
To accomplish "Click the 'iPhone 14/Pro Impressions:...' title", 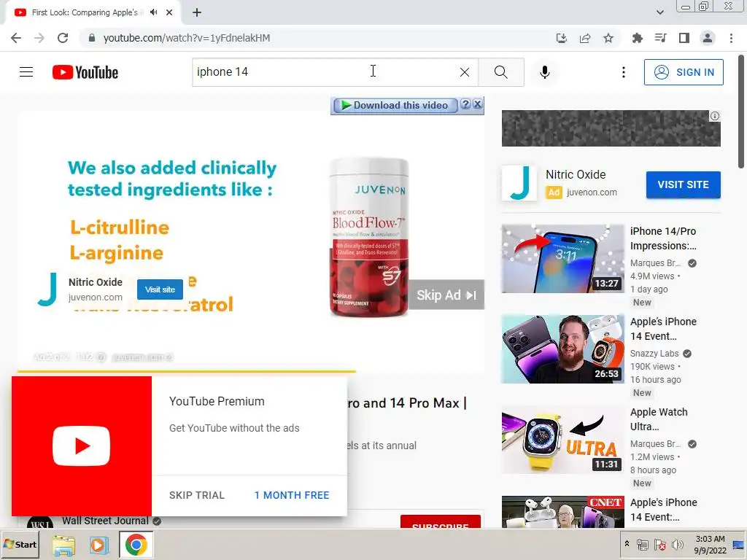I will 663,238.
